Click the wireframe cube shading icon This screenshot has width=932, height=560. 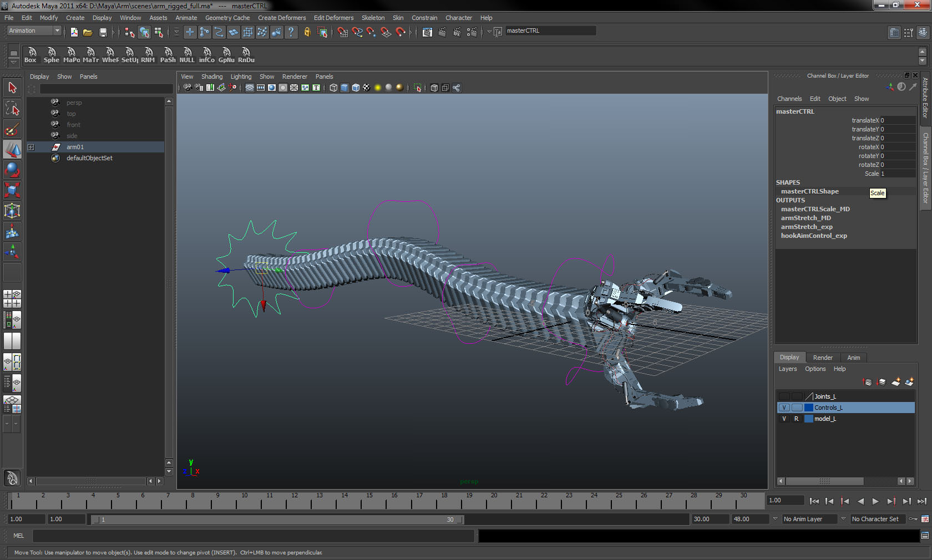click(333, 88)
